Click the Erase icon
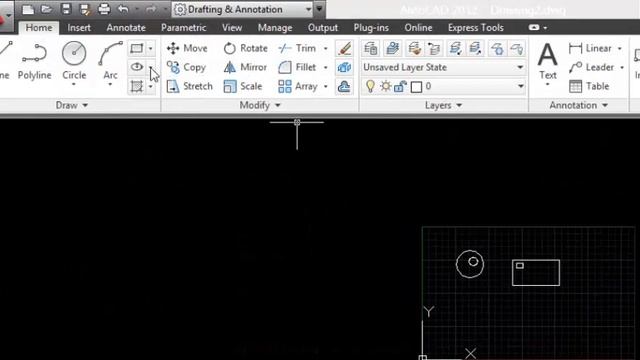The height and width of the screenshot is (360, 640). coord(344,49)
